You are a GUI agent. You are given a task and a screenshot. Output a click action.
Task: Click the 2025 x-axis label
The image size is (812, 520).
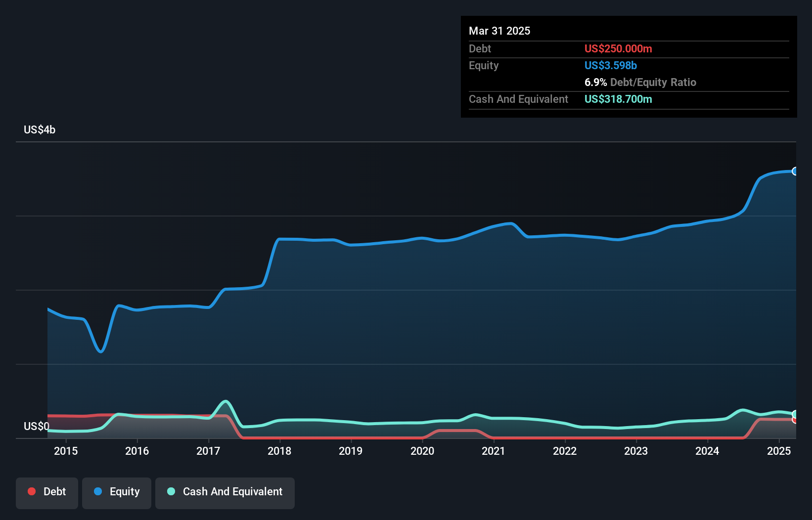coord(779,451)
